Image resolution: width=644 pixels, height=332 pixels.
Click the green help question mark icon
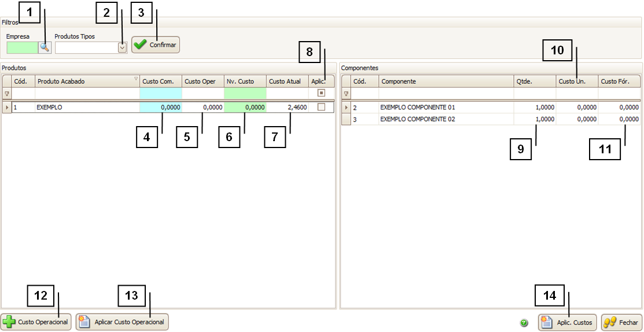[x=524, y=323]
